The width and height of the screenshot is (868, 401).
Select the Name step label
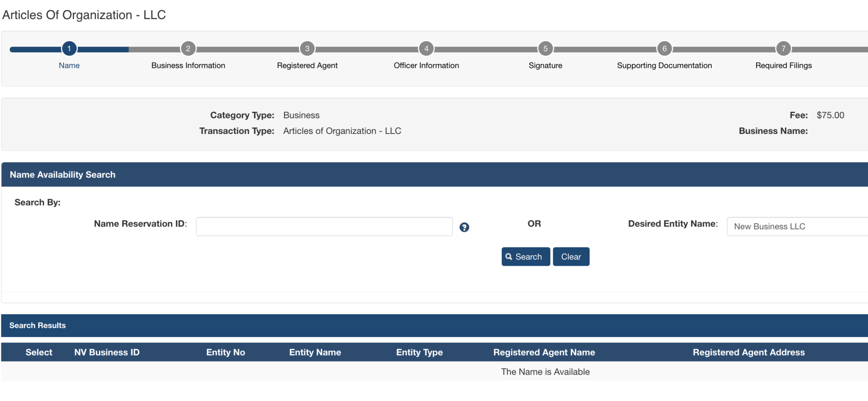(69, 65)
